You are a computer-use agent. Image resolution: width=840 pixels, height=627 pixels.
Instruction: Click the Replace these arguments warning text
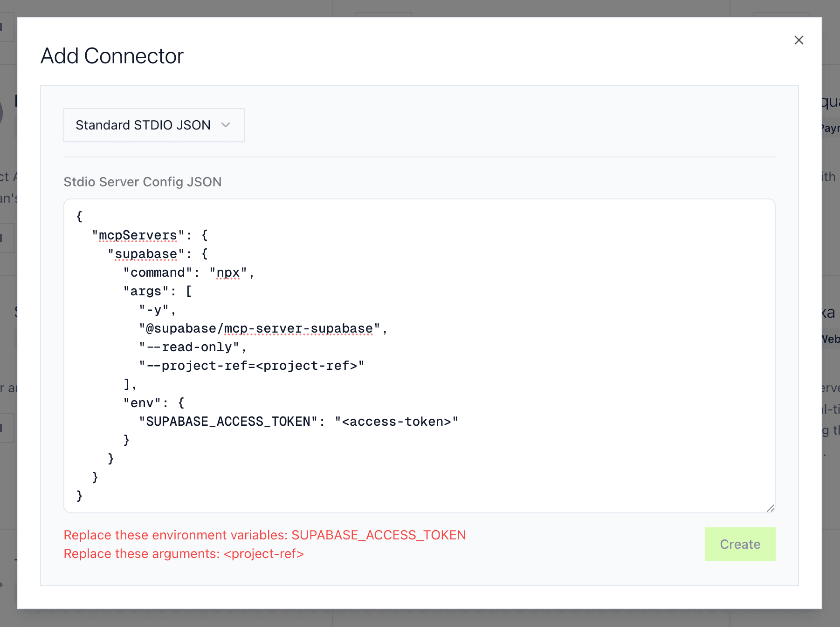coord(183,553)
